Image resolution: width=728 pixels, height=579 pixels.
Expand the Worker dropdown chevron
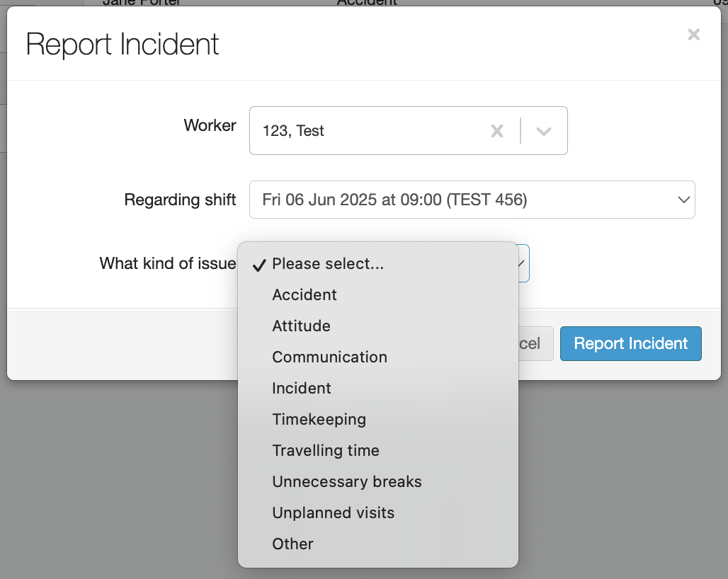click(544, 131)
